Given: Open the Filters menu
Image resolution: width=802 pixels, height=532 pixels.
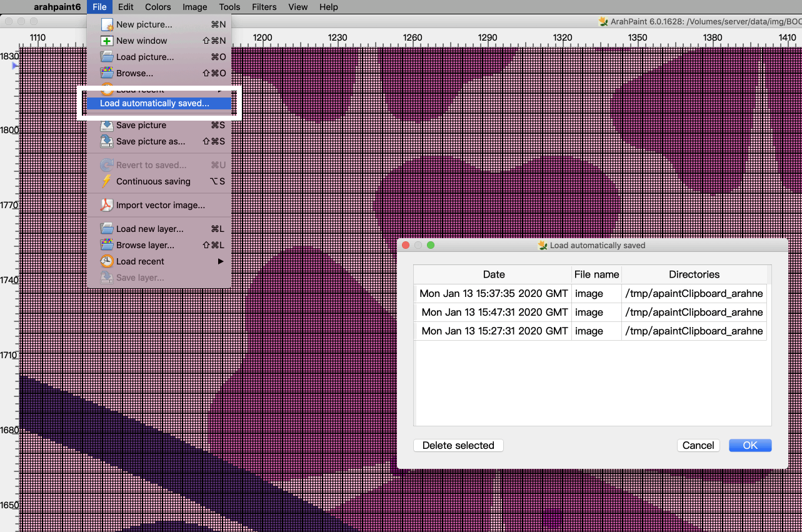Looking at the screenshot, I should click(264, 7).
